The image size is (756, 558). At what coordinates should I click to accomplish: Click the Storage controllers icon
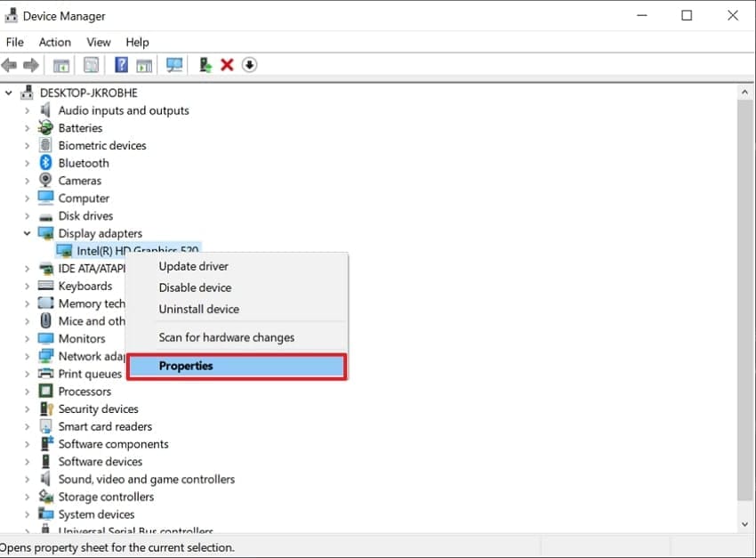pos(45,497)
